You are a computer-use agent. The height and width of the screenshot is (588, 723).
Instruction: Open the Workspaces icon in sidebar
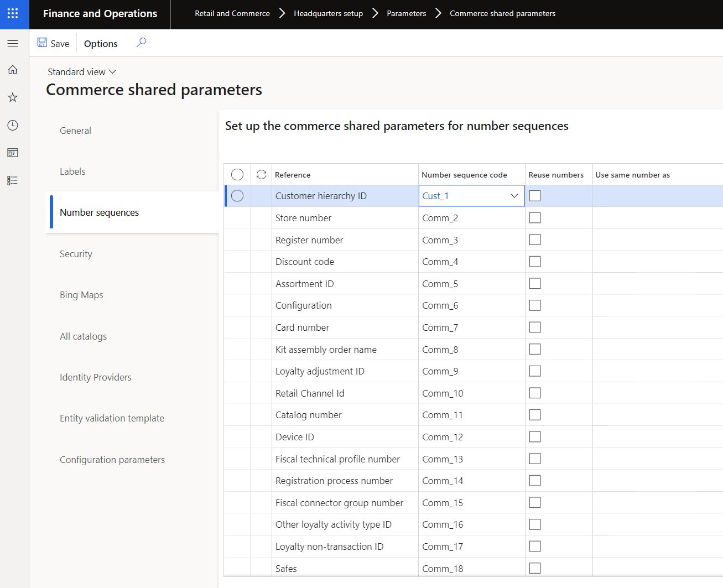(13, 153)
